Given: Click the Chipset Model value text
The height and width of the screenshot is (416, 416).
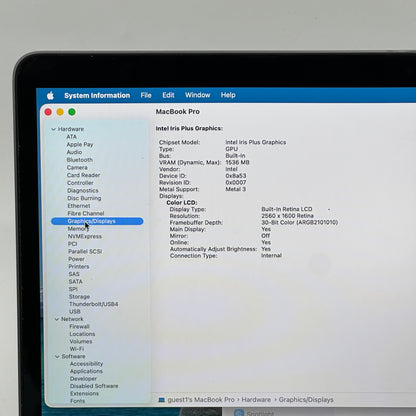Looking at the screenshot, I should pyautogui.click(x=256, y=142).
